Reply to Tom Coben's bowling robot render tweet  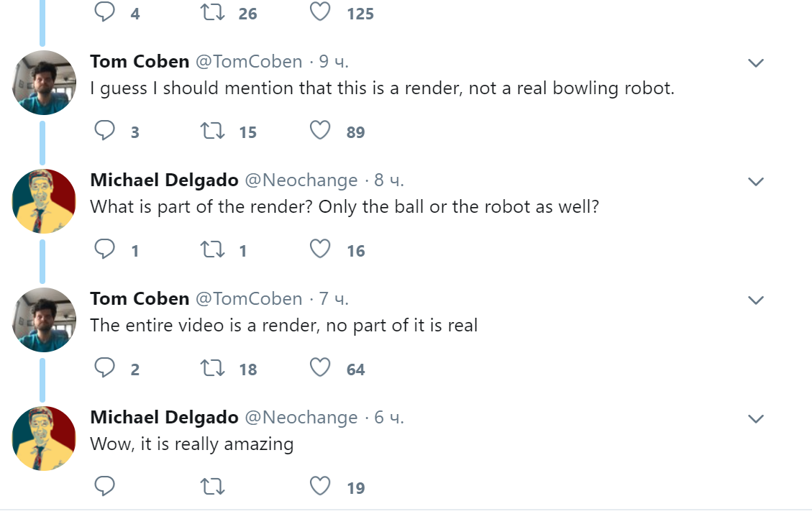coord(105,131)
